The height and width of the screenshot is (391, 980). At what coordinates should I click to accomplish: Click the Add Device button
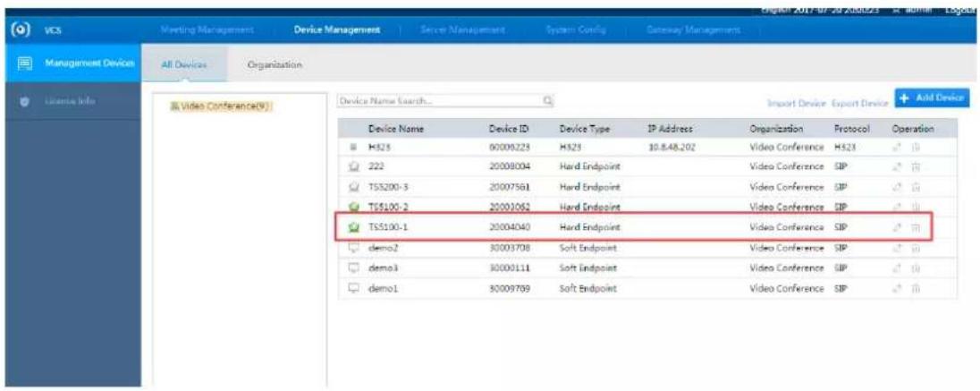tap(932, 98)
